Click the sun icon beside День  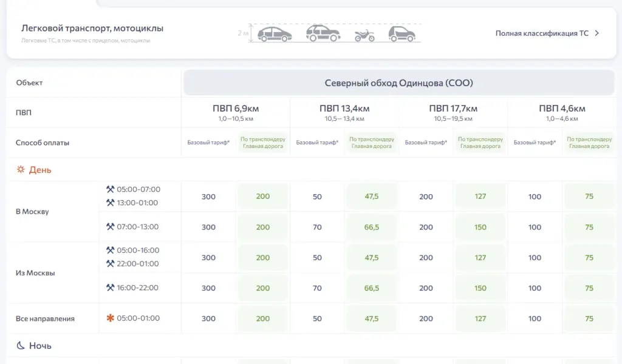pyautogui.click(x=21, y=169)
